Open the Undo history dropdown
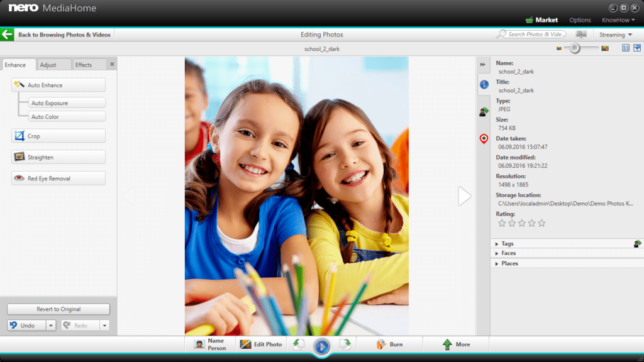The image size is (644, 362). pyautogui.click(x=51, y=326)
